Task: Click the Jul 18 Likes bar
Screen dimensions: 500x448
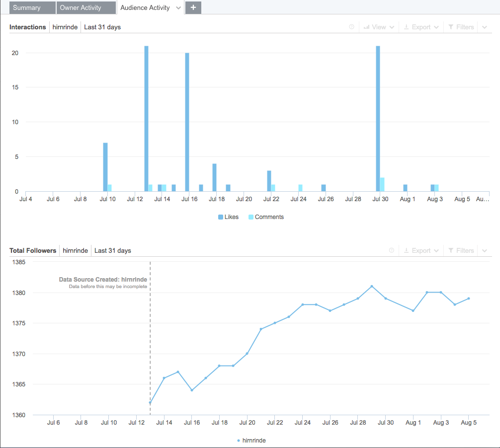Action: click(x=214, y=177)
